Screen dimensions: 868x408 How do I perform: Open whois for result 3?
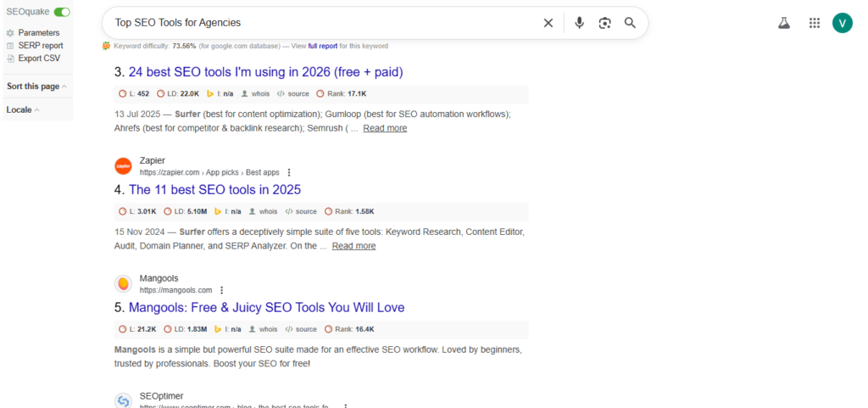coord(255,94)
